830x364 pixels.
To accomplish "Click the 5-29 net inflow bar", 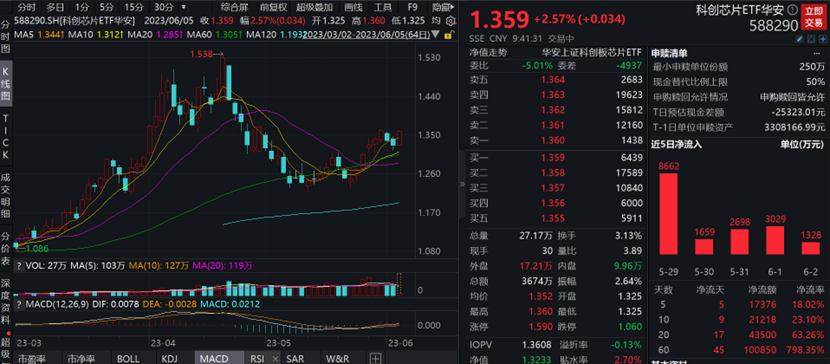I will point(668,214).
